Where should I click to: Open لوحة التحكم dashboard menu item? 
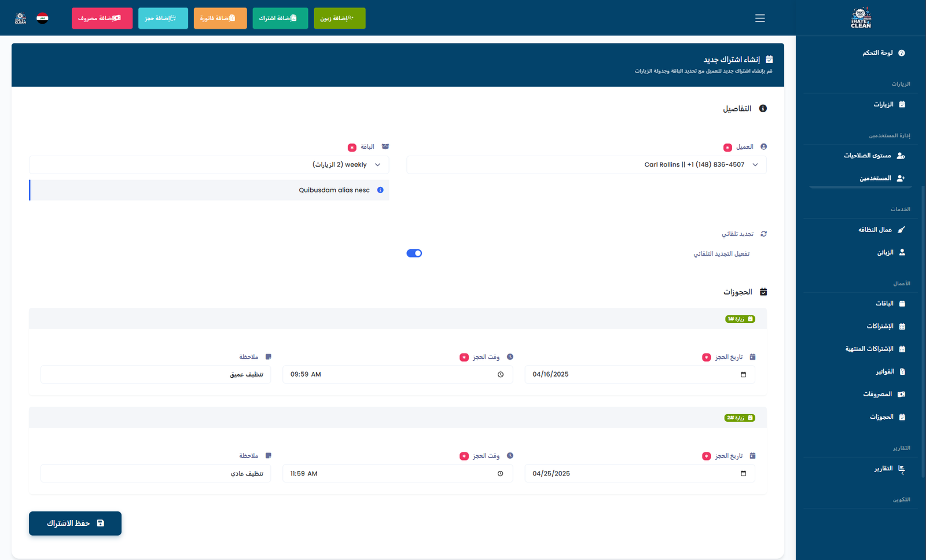click(878, 53)
